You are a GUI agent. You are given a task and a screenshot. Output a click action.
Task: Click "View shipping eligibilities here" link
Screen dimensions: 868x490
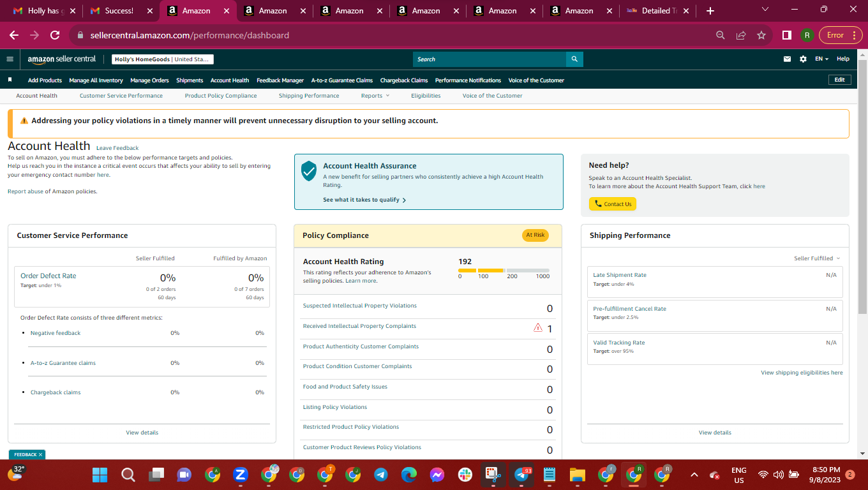tap(802, 373)
